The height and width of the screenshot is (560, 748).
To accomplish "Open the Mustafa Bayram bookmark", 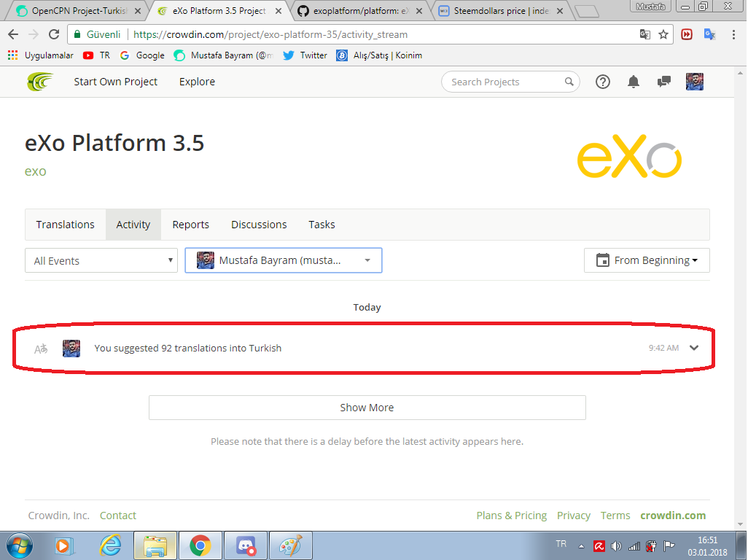I will [x=224, y=55].
